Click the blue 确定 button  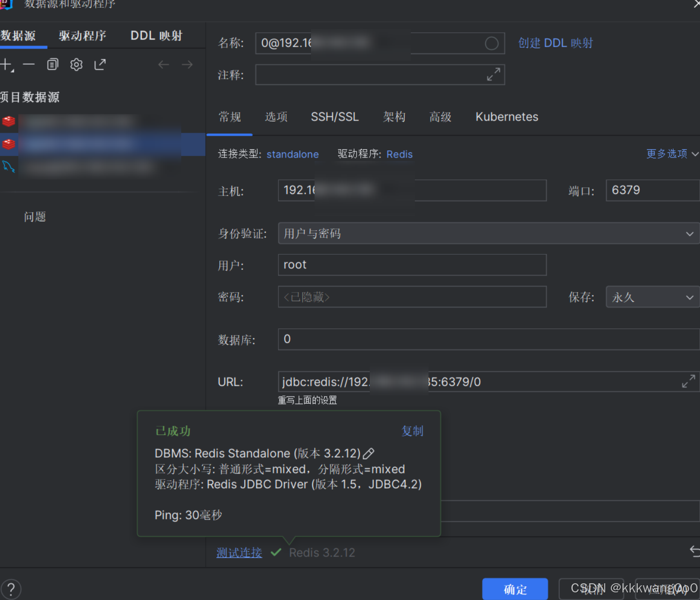515,589
